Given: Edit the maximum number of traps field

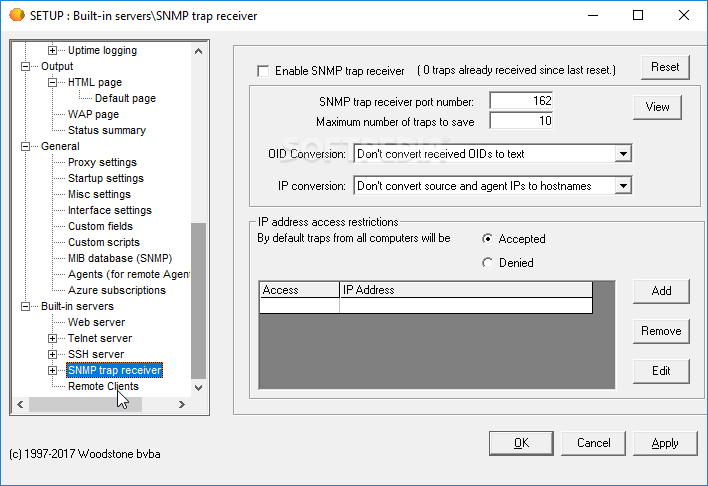Looking at the screenshot, I should point(521,121).
